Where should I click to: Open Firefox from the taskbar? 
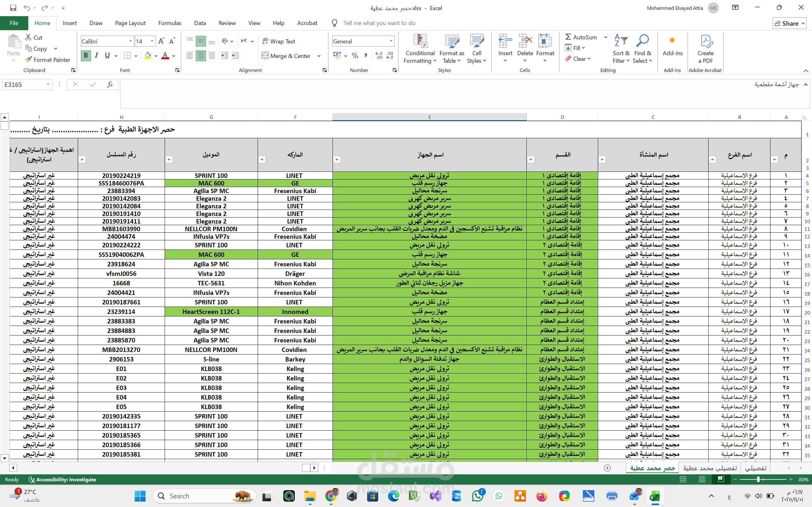click(x=542, y=496)
